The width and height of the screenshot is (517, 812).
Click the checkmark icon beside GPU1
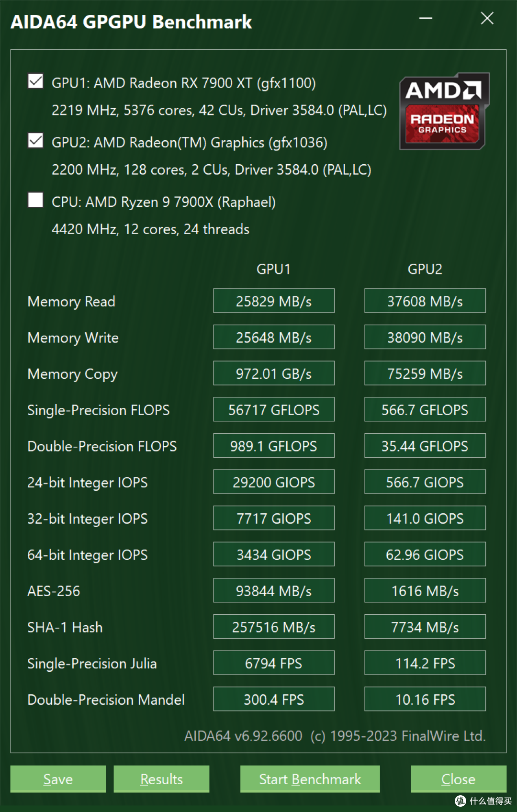click(35, 81)
